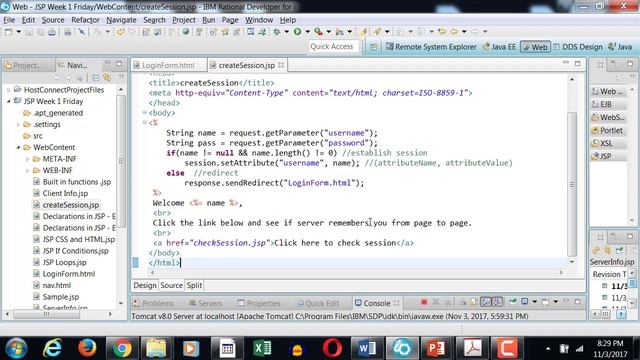Screen dimensions: 640x360
Task: Click the Debug bug icon in toolbar
Action: (x=277, y=31)
